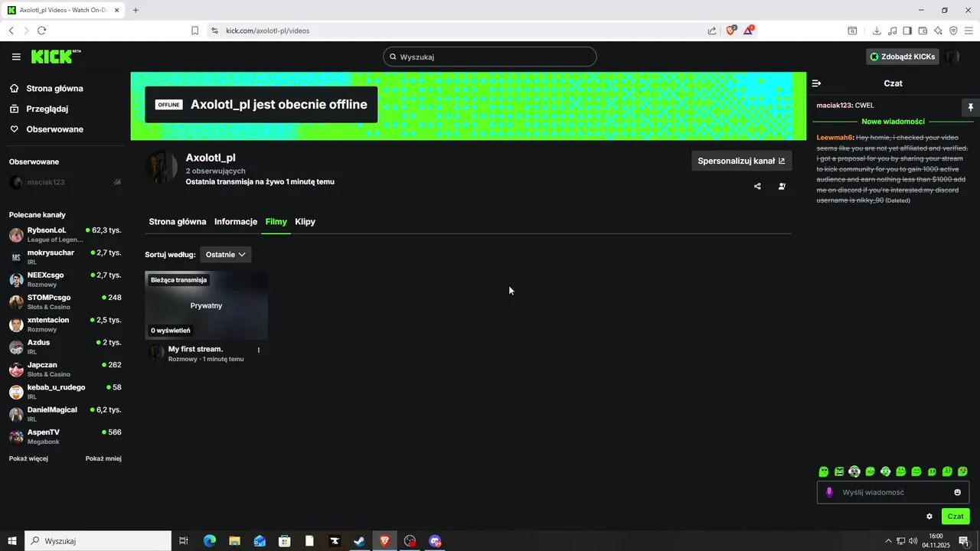Select the Filmy tab
980x551 pixels.
(276, 222)
